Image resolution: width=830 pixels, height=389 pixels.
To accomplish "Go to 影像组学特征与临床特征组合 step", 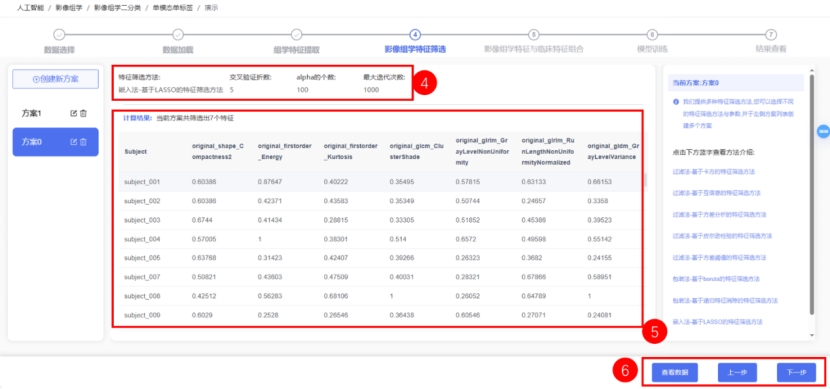I will pyautogui.click(x=534, y=50).
